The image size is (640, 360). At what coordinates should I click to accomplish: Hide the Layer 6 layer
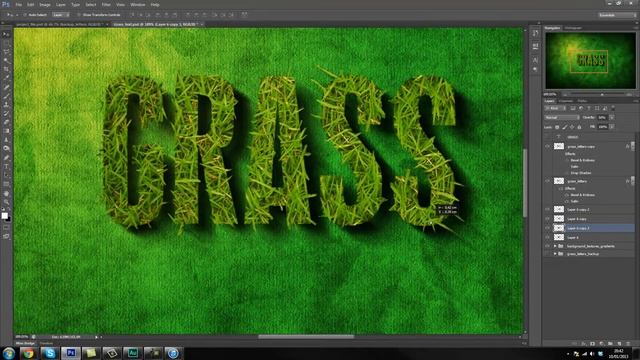point(547,237)
